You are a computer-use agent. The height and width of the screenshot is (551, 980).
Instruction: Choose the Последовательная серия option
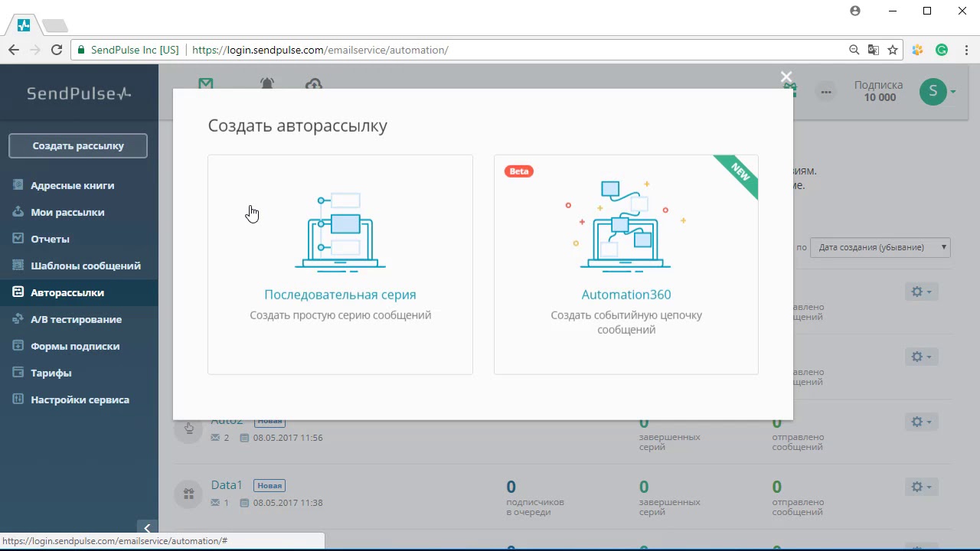(x=340, y=265)
